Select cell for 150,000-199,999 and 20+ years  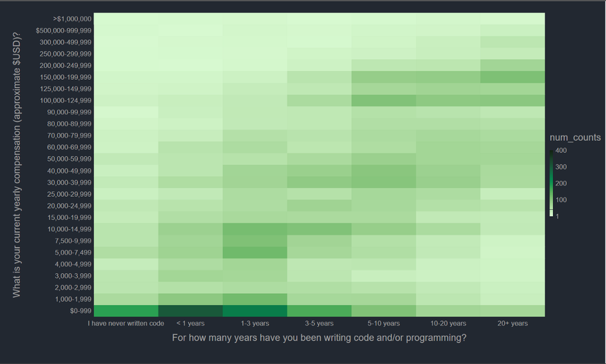[x=512, y=77]
